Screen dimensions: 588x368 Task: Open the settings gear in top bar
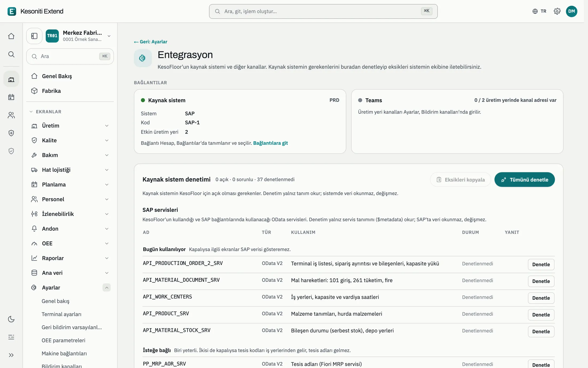click(x=557, y=11)
